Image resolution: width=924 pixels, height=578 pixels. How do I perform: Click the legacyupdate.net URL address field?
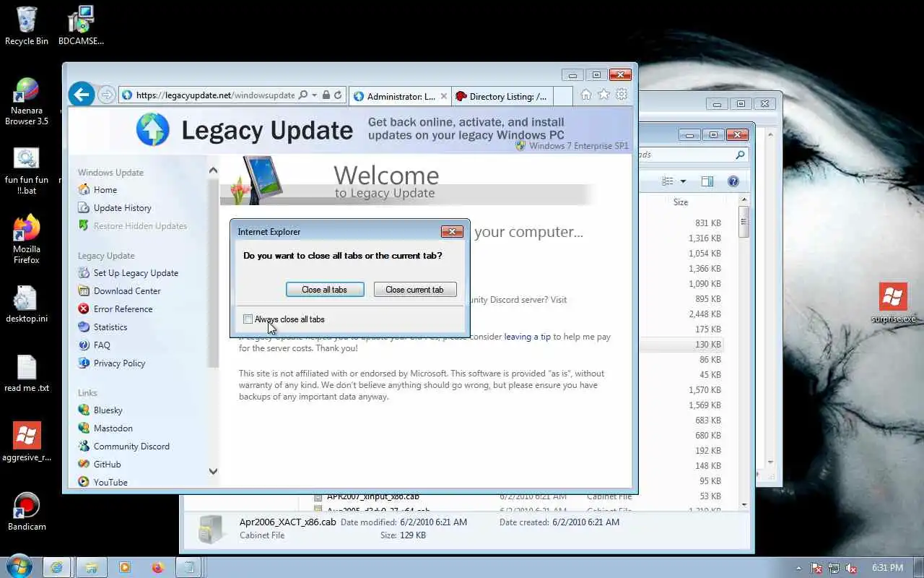[215, 95]
